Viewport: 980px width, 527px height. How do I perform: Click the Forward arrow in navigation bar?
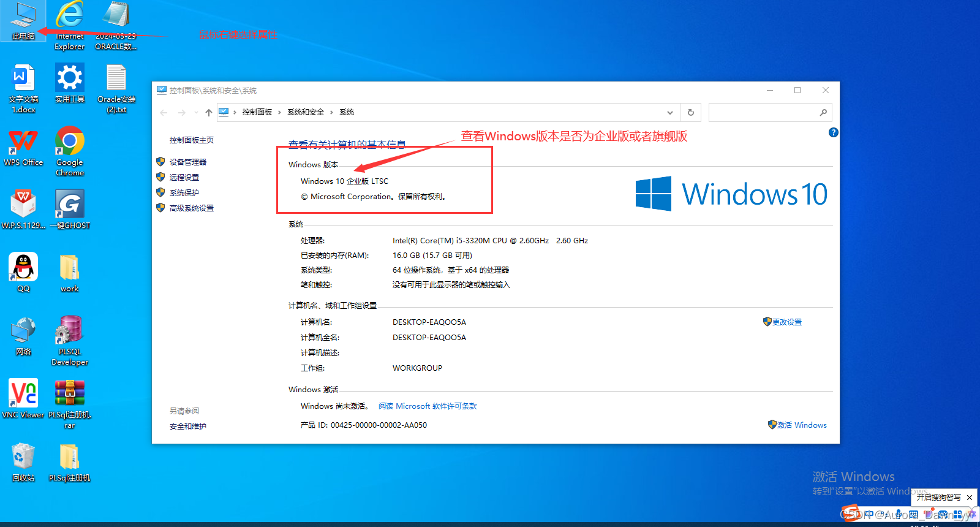click(x=181, y=112)
